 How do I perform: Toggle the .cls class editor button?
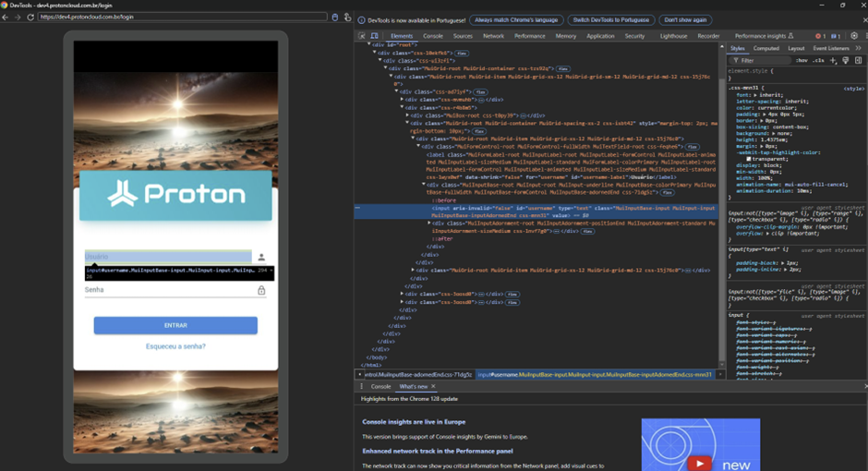818,60
